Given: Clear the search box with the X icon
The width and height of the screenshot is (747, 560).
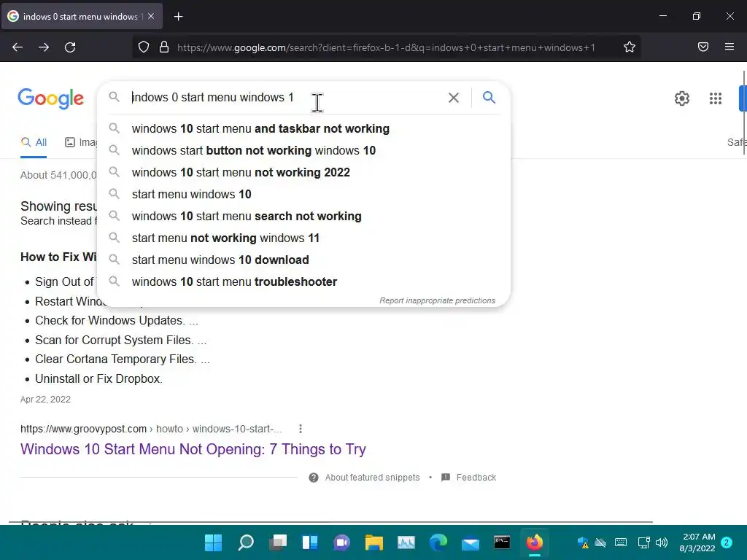Looking at the screenshot, I should tap(454, 98).
